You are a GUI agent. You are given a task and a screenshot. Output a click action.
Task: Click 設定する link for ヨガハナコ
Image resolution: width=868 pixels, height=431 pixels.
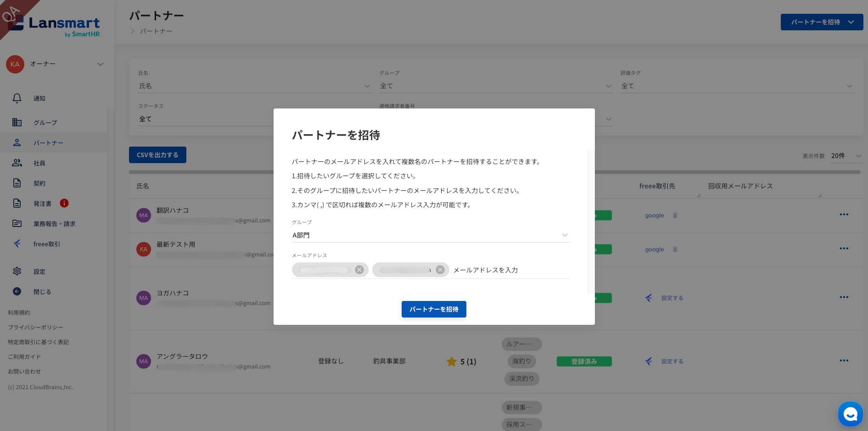(x=672, y=298)
